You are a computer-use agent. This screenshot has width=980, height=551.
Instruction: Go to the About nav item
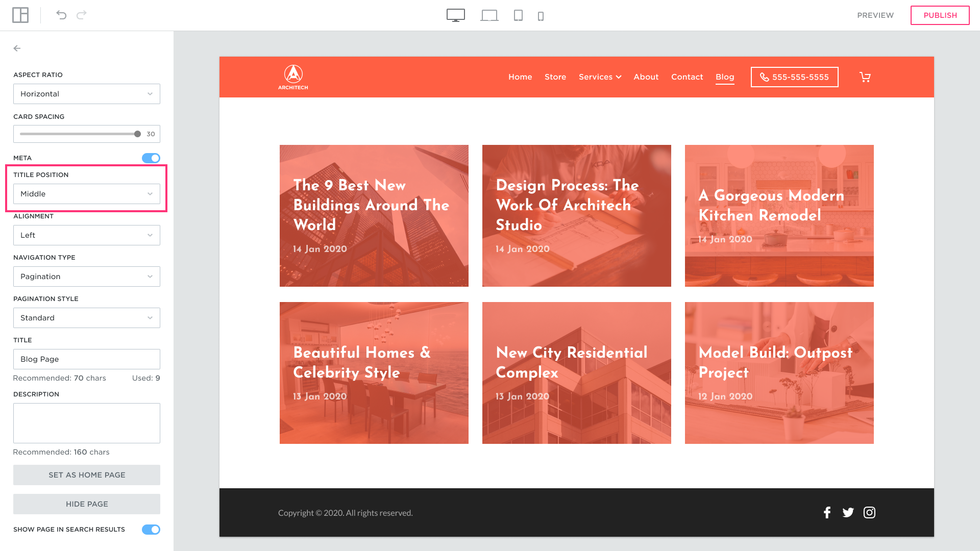pyautogui.click(x=646, y=77)
